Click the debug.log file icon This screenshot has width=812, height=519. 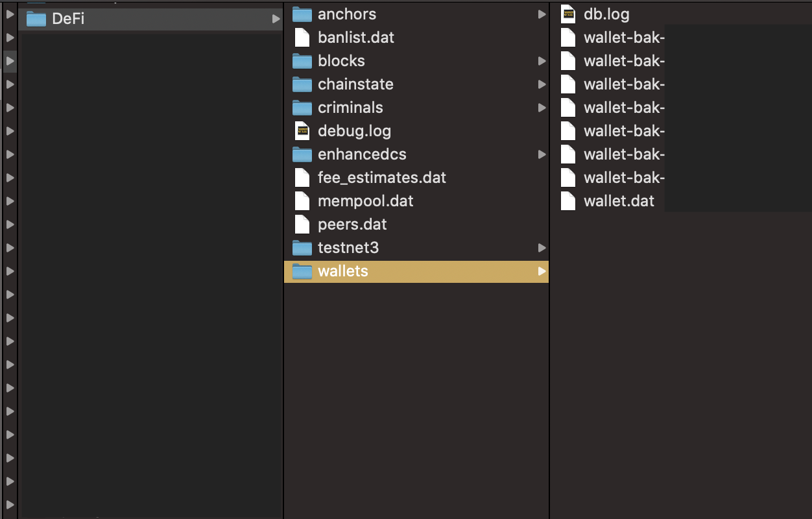tap(302, 131)
